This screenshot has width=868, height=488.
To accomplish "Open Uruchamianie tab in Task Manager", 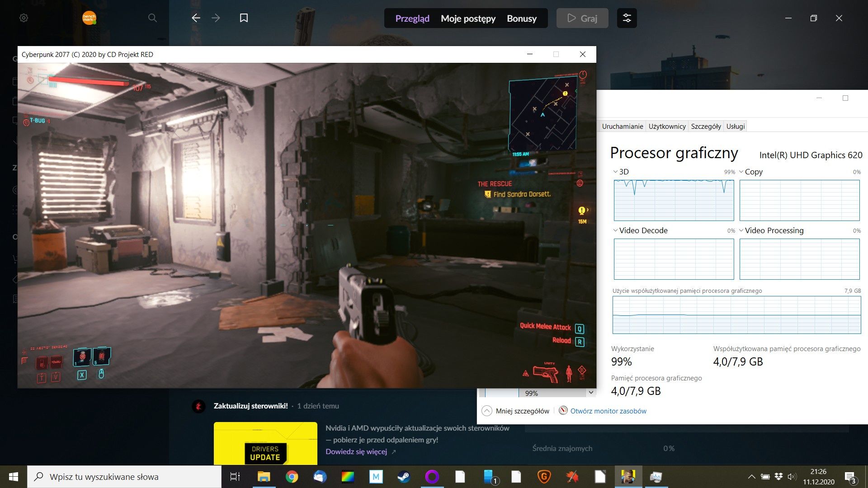I will (622, 126).
